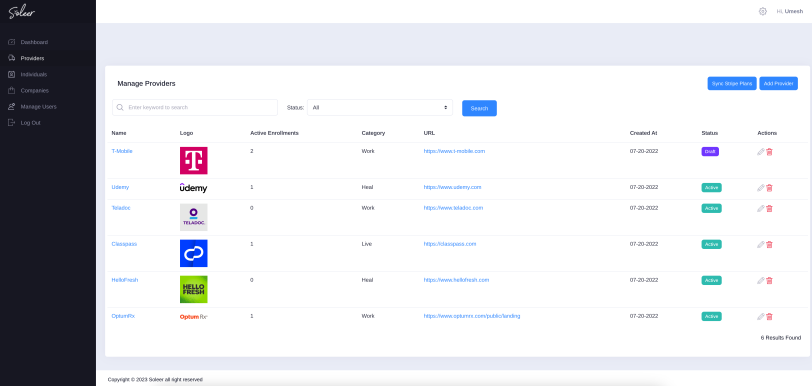Click the Teladoc logo image
The image size is (812, 386).
[194, 217]
